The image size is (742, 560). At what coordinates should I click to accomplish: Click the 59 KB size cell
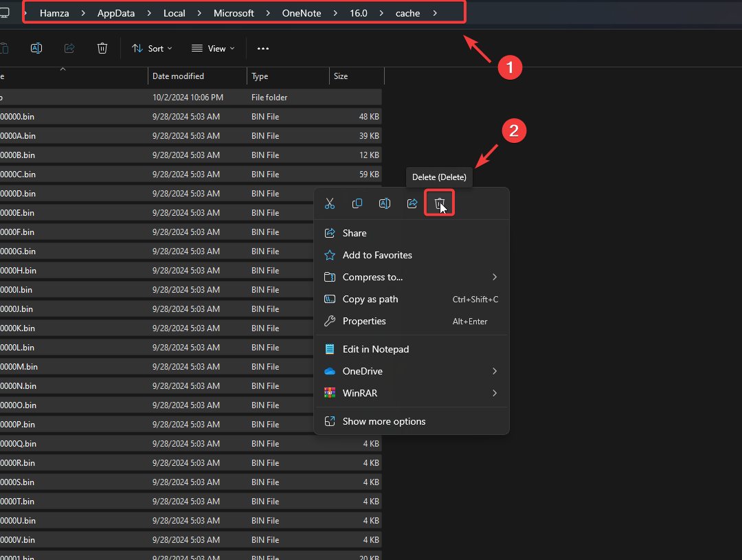[x=369, y=175]
